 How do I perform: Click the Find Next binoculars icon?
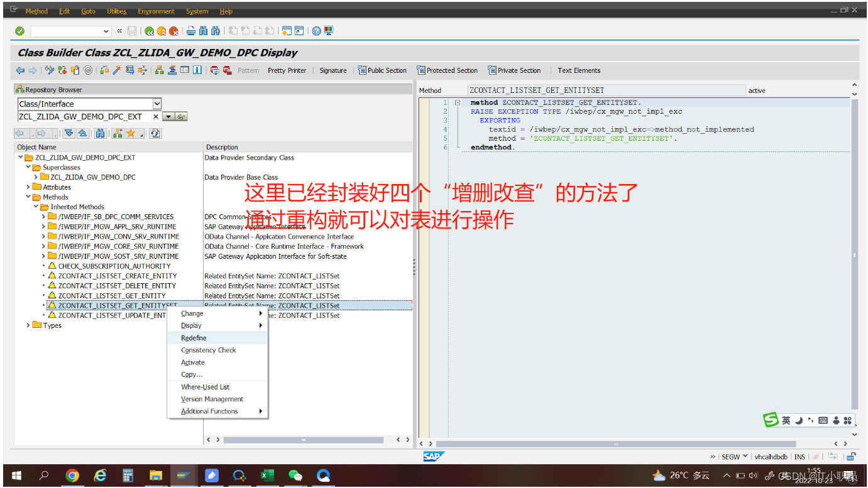[x=216, y=31]
